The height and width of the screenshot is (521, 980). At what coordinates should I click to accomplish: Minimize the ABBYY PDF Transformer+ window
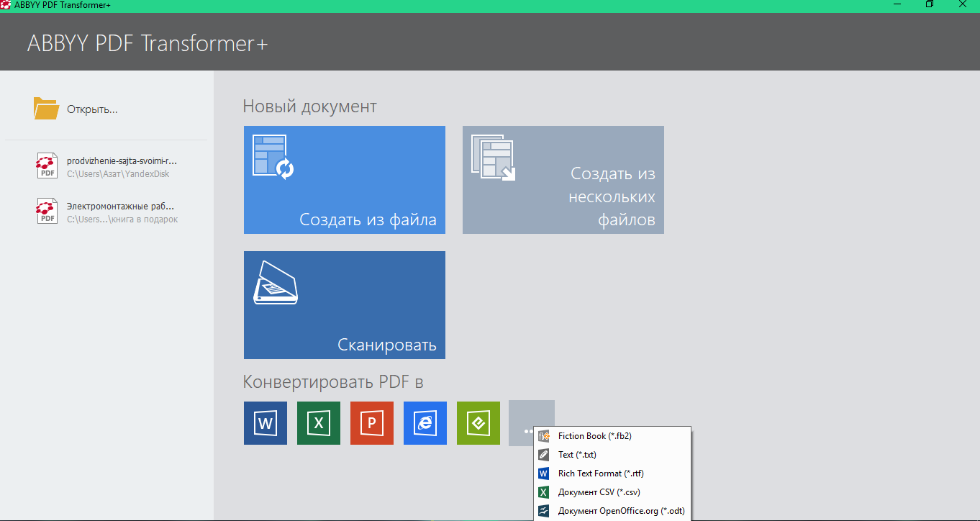click(896, 4)
